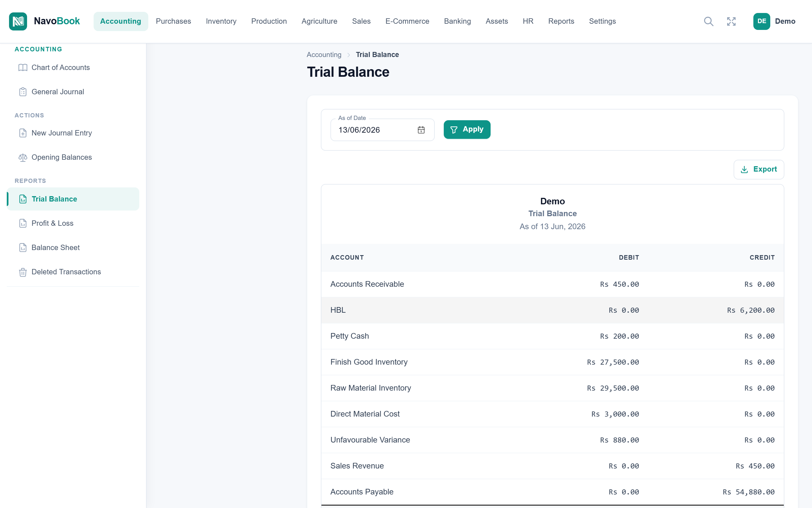812x508 pixels.
Task: Select the Sales Revenue row
Action: pos(552,466)
